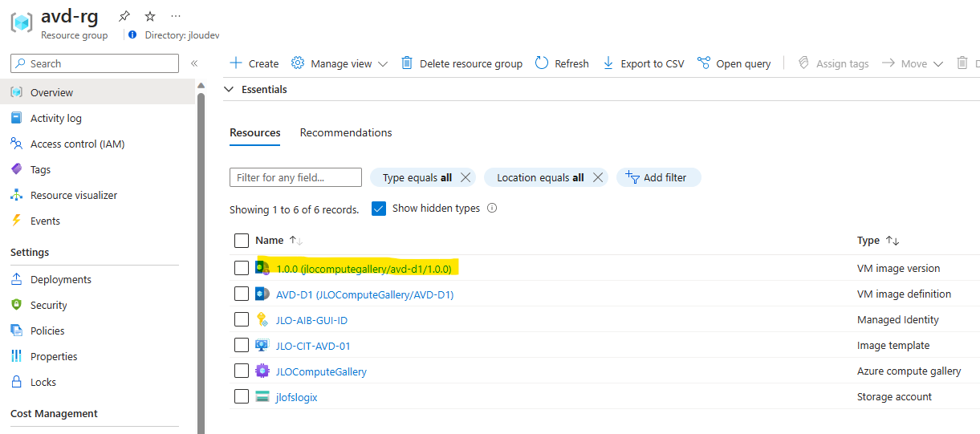Click the Tags icon in sidebar
Viewport: 980px width, 434px height.
[x=16, y=169]
